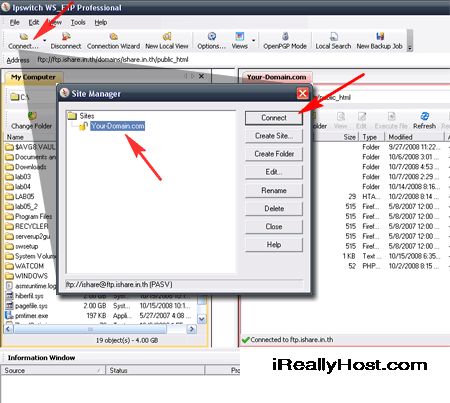Select the Sites root folder
The height and width of the screenshot is (403, 450).
click(81, 116)
